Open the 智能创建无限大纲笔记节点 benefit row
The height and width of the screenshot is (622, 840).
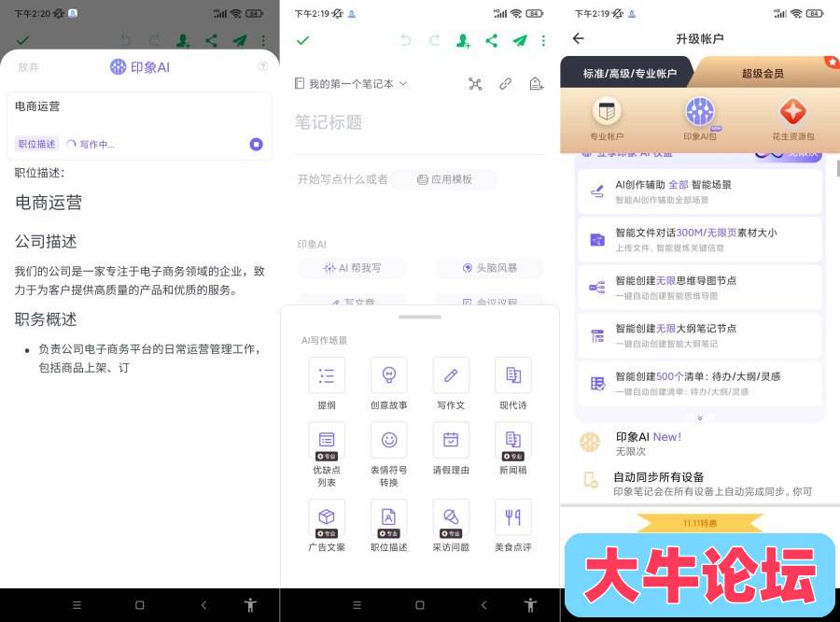pyautogui.click(x=700, y=335)
